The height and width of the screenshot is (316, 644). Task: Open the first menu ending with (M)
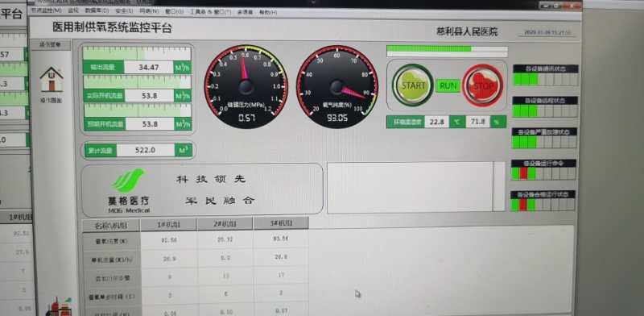[46, 10]
